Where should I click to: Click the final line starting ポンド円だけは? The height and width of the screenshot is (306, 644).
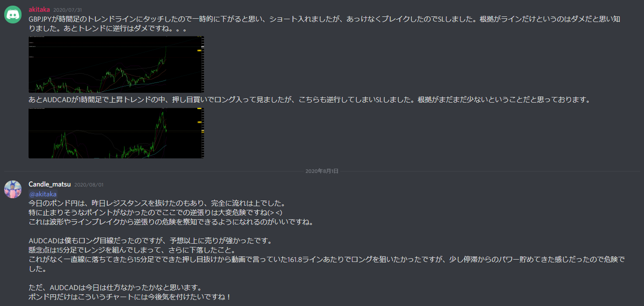(130, 297)
